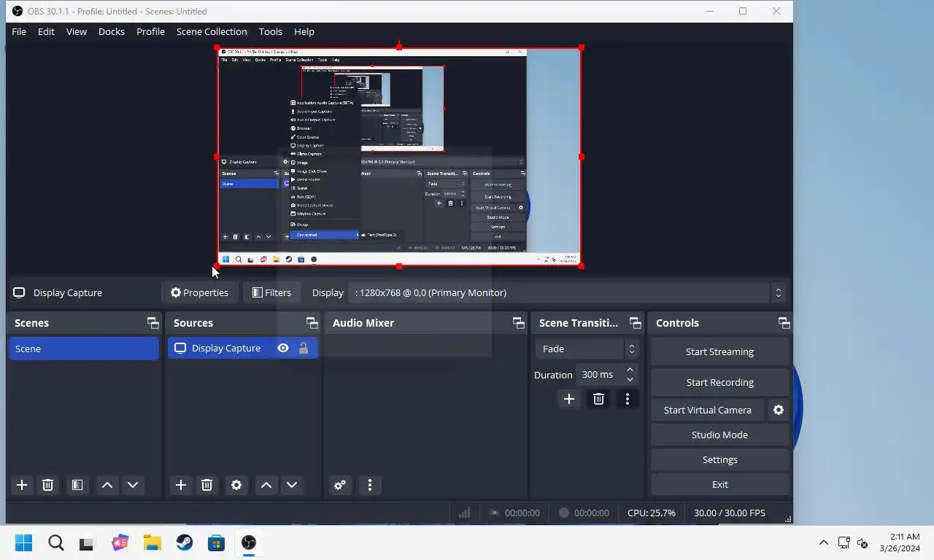Open Virtual Camera settings gear
The image size is (934, 560).
779,410
